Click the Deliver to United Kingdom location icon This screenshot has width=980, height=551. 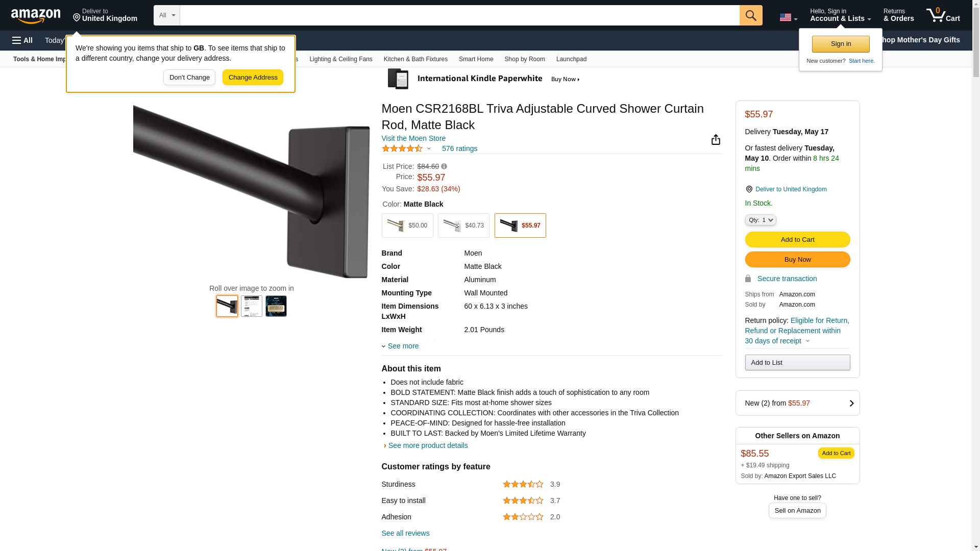pos(749,189)
